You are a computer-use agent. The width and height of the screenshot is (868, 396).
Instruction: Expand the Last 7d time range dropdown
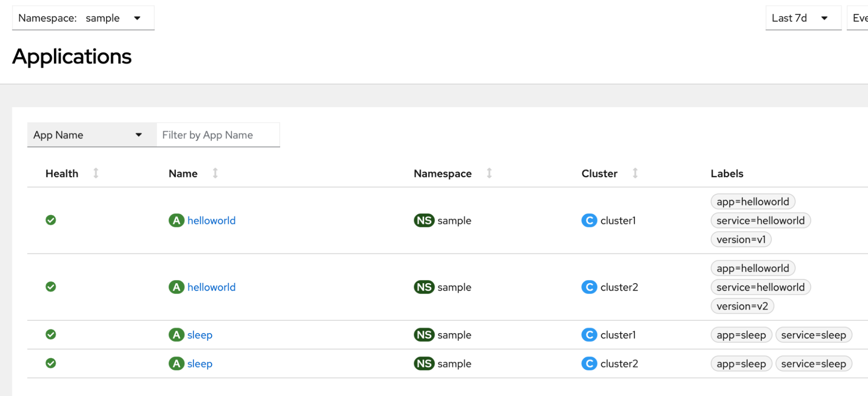coord(803,18)
